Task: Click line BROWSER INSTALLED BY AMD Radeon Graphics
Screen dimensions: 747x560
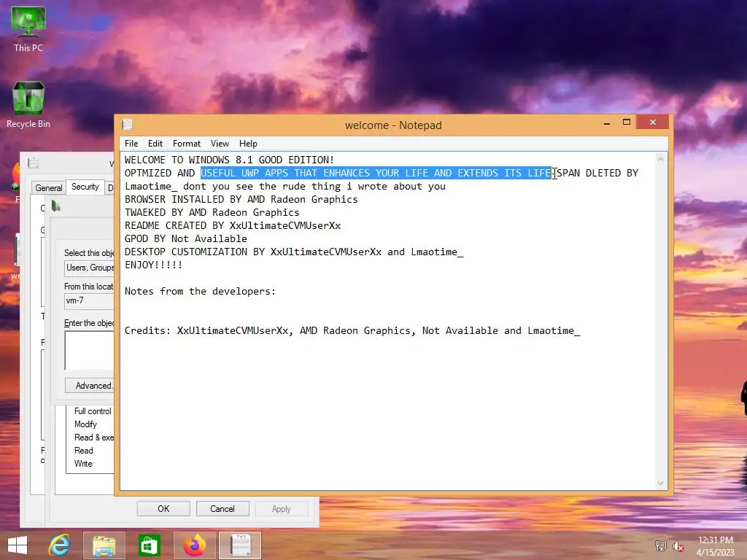Action: 241,199
